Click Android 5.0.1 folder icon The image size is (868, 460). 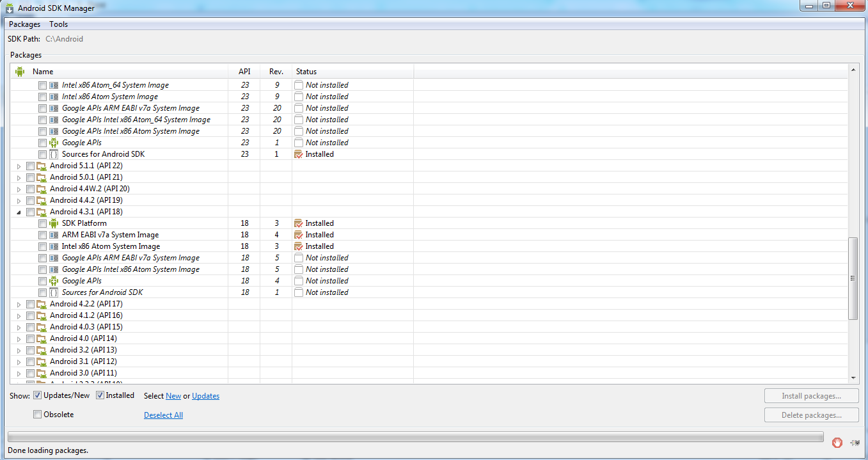pyautogui.click(x=42, y=177)
